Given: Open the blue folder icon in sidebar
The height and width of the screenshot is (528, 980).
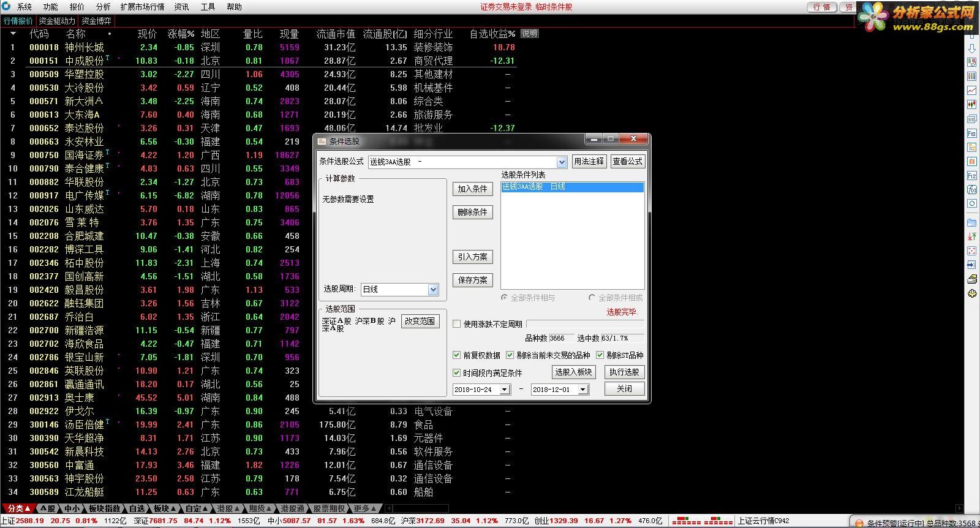Looking at the screenshot, I should [x=971, y=222].
